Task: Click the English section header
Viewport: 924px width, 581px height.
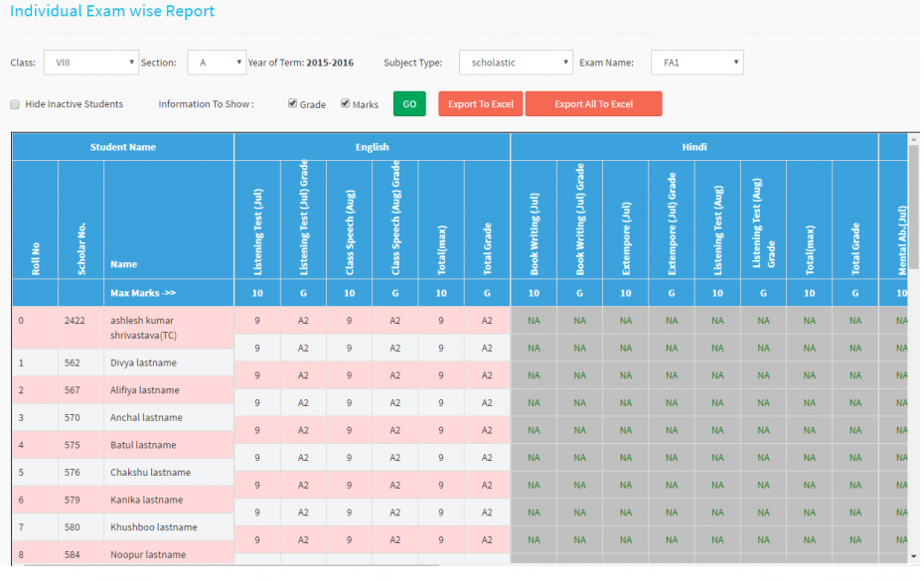Action: 372,146
